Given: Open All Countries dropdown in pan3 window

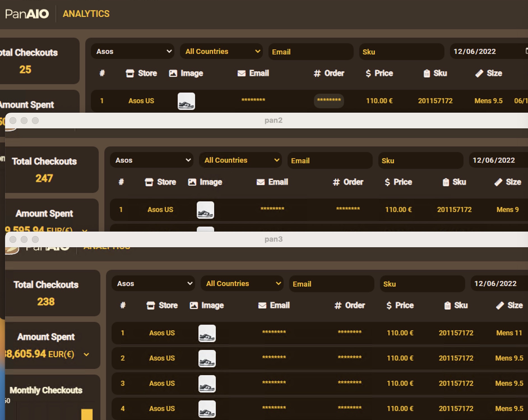Looking at the screenshot, I should (x=242, y=283).
